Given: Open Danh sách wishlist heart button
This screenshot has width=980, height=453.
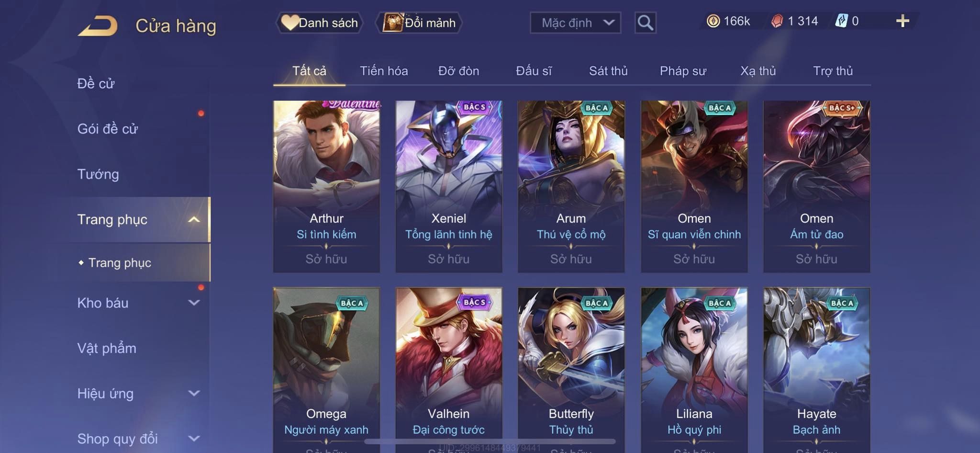Looking at the screenshot, I should 319,23.
